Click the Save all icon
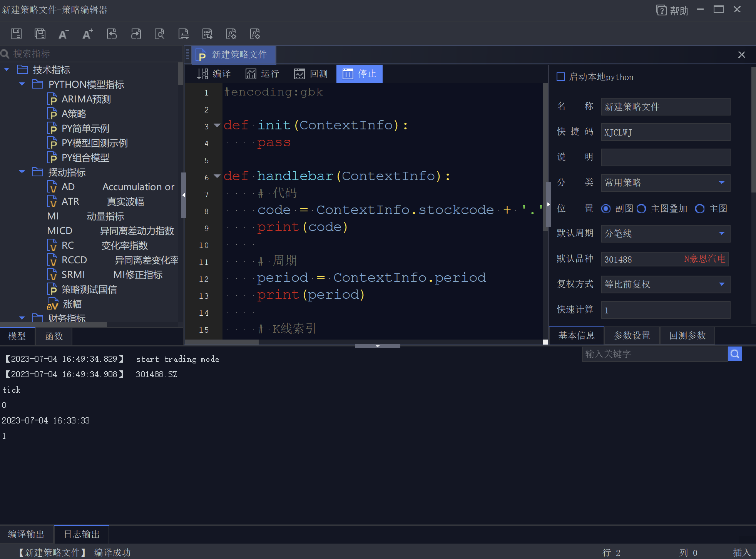756x559 pixels. pyautogui.click(x=40, y=34)
